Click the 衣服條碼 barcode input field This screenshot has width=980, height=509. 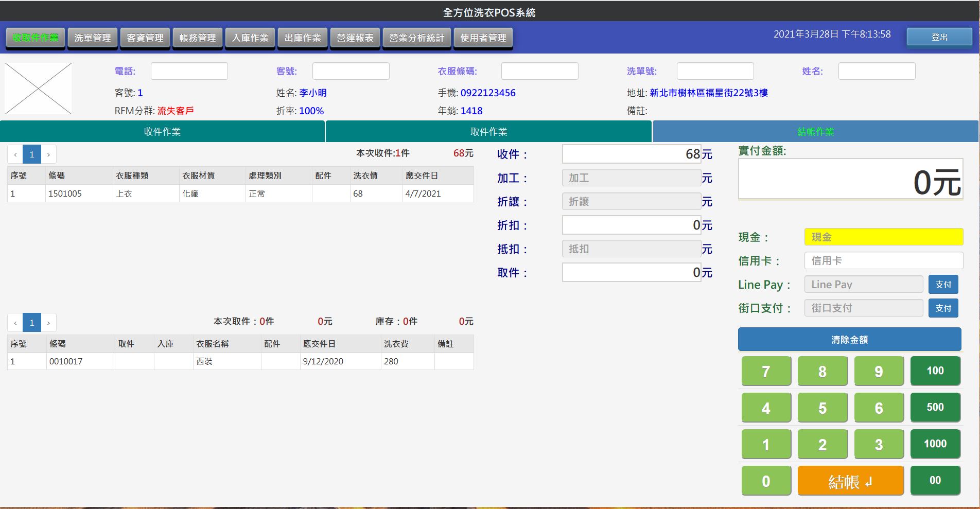point(539,71)
